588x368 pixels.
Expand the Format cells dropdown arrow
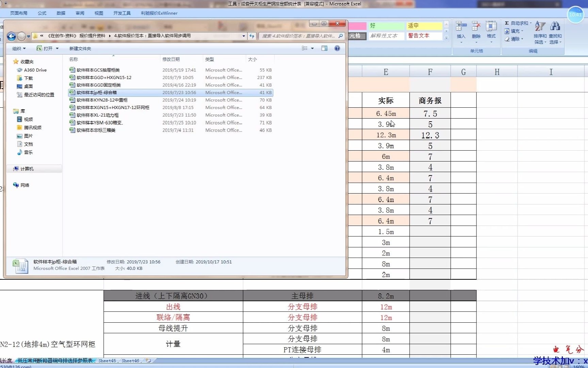coord(491,43)
